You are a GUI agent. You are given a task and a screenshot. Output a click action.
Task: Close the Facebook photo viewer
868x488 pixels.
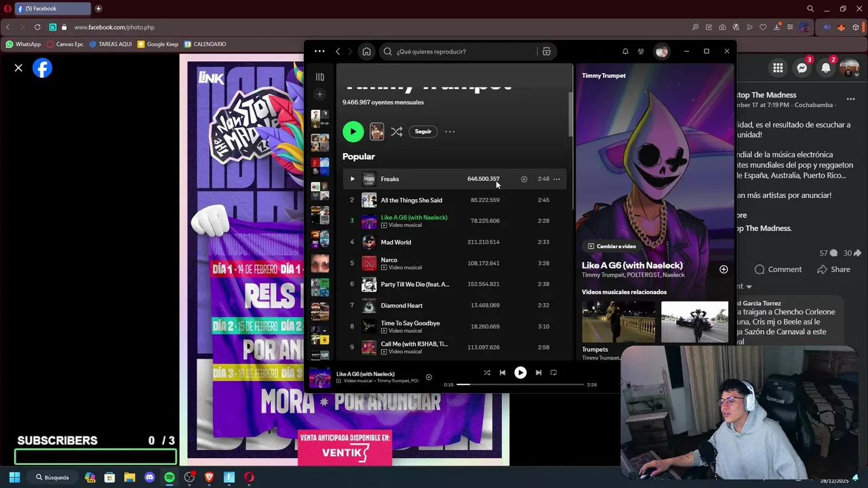click(x=18, y=68)
